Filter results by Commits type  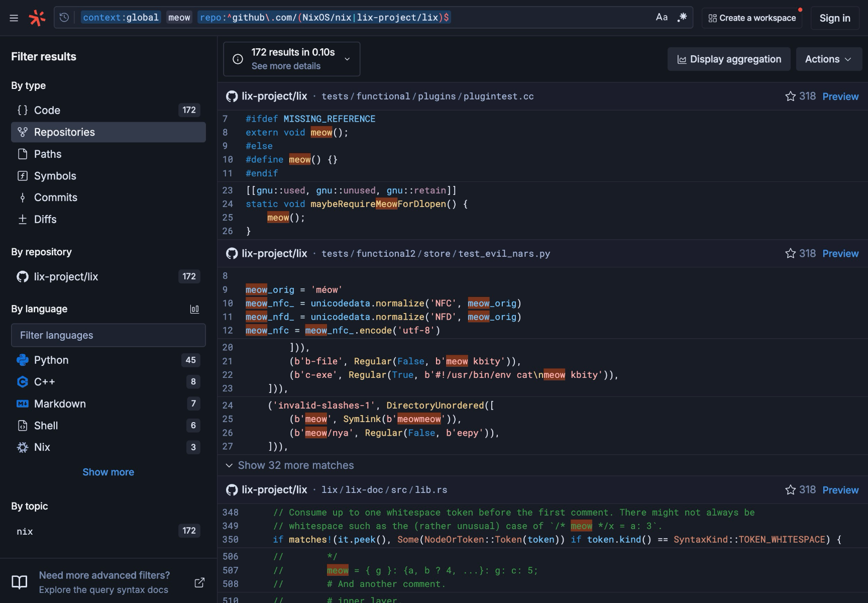(108, 197)
